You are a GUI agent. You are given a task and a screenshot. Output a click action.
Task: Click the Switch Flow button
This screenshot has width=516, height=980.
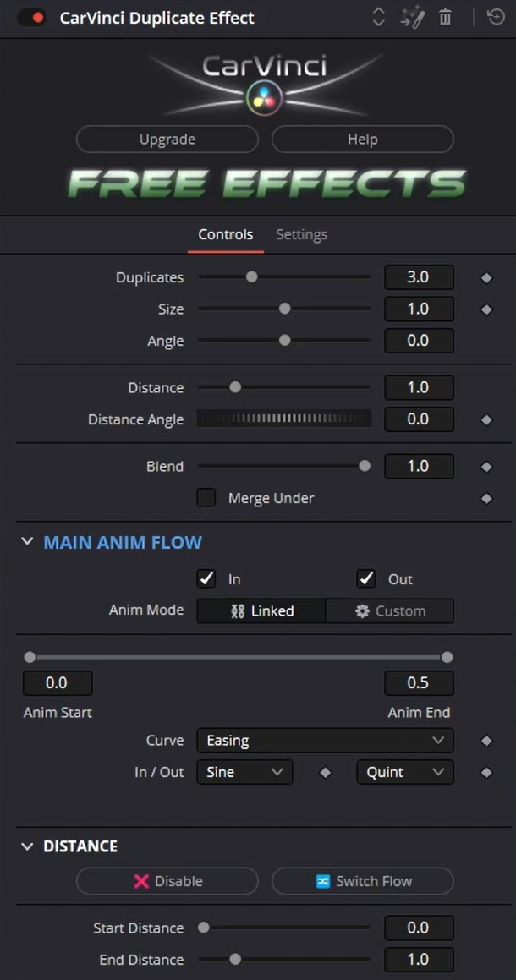[363, 881]
